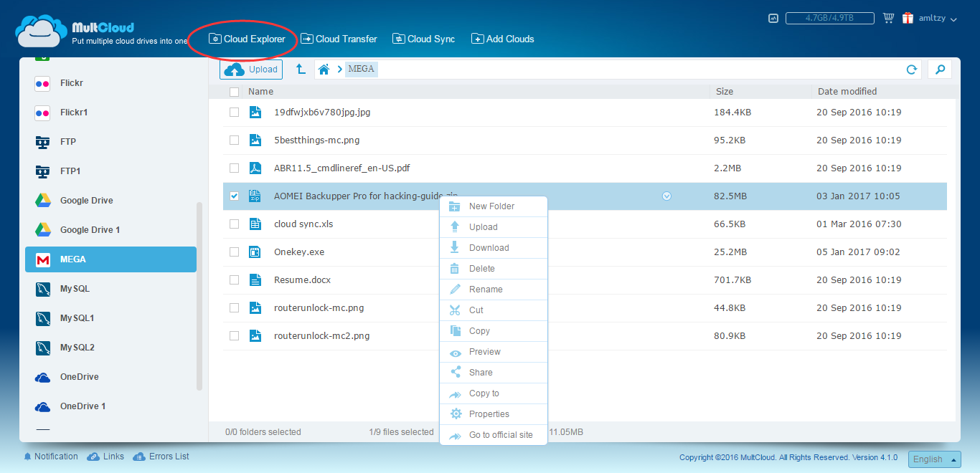Viewport: 980px width, 473px height.
Task: Open the traffic usage monitor icon
Action: [x=773, y=18]
